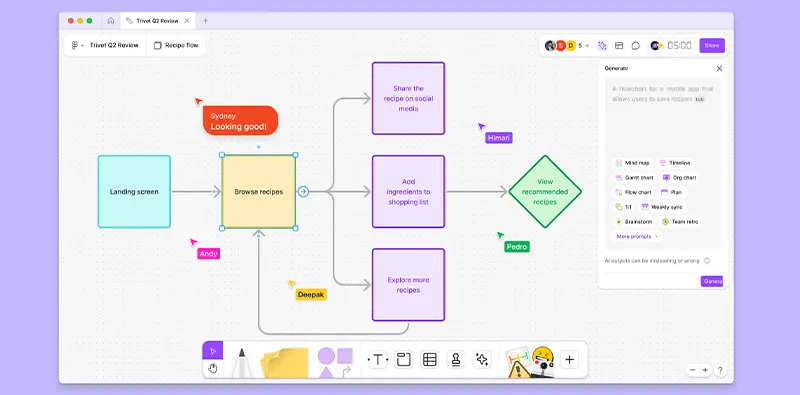Screen dimensions: 800x395
Task: Choose the Mind map prompt chip
Action: pyautogui.click(x=633, y=163)
